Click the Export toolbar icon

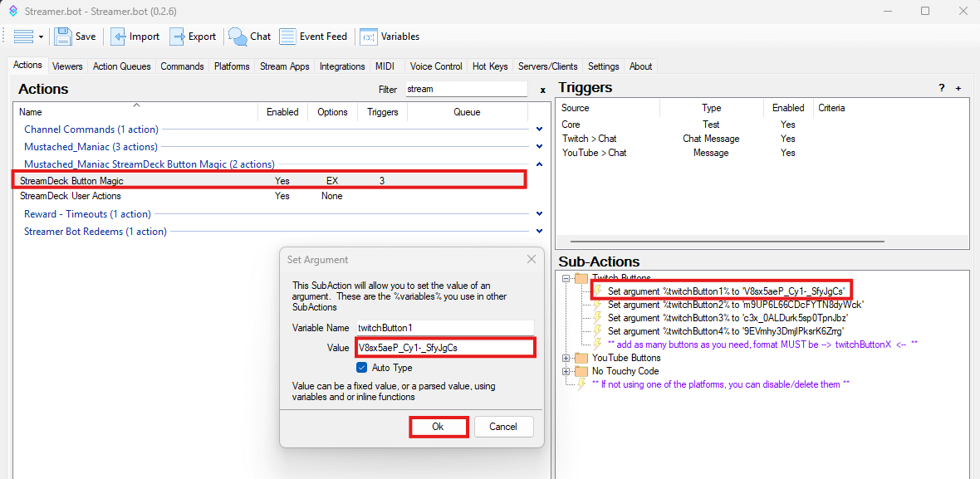178,37
